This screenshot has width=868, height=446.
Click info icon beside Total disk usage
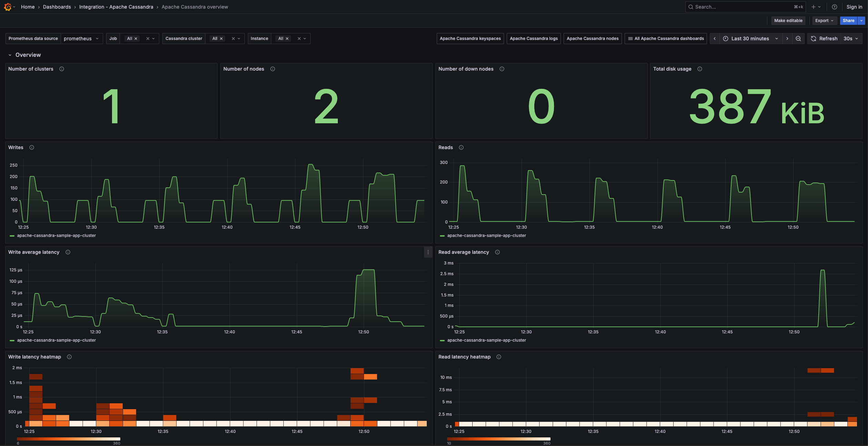pyautogui.click(x=699, y=69)
